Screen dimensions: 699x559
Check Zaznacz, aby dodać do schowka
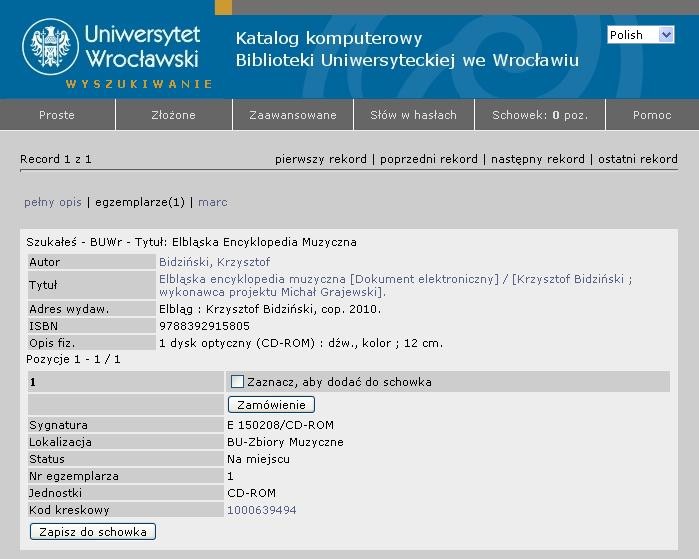point(237,382)
